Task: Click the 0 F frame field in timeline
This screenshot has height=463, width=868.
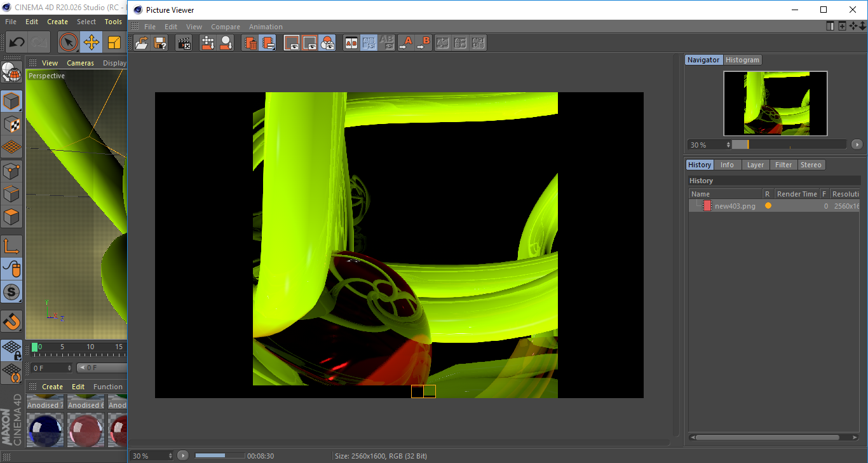Action: (x=50, y=368)
